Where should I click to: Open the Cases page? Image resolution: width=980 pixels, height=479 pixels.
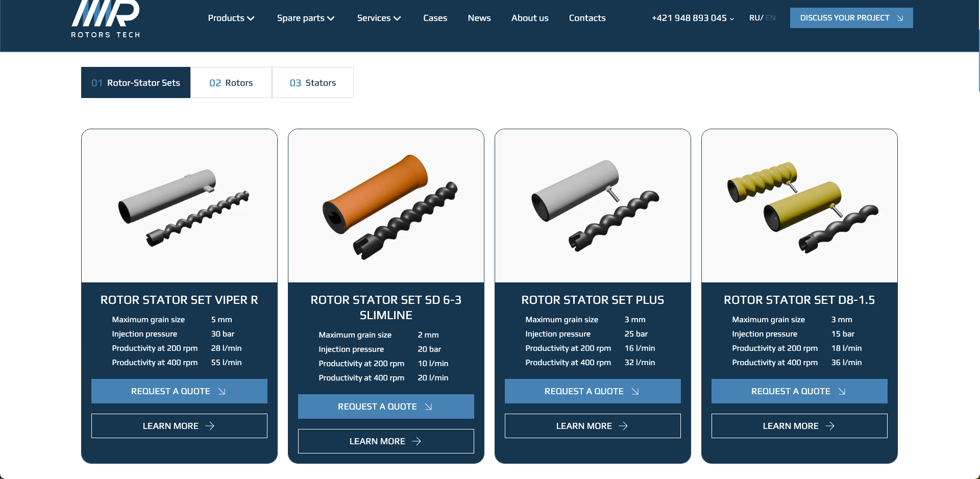pyautogui.click(x=435, y=18)
